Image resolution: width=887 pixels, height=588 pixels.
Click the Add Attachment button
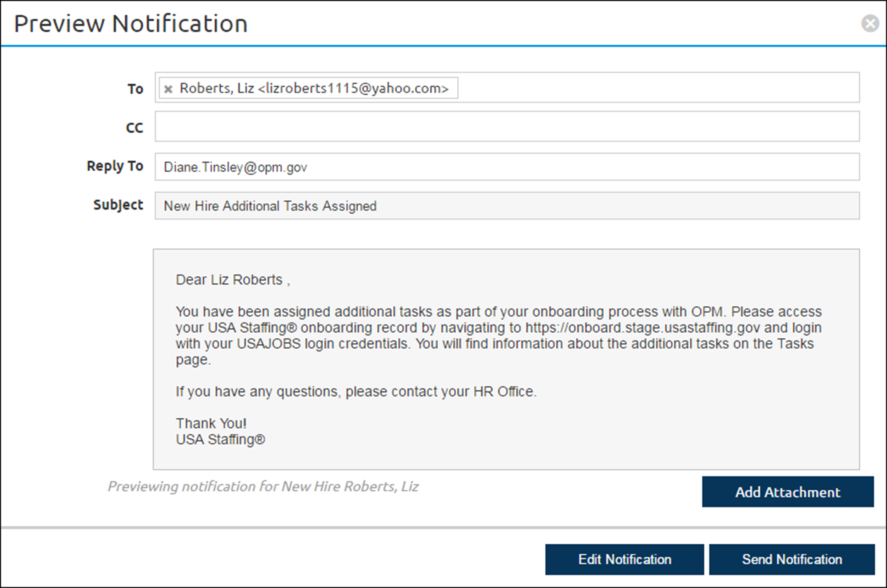788,492
